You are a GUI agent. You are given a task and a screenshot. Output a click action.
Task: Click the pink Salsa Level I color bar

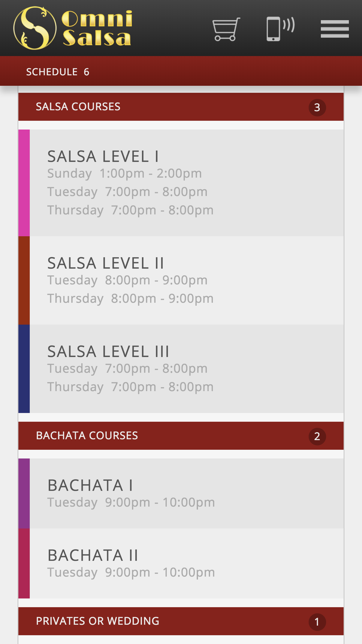pos(24,183)
